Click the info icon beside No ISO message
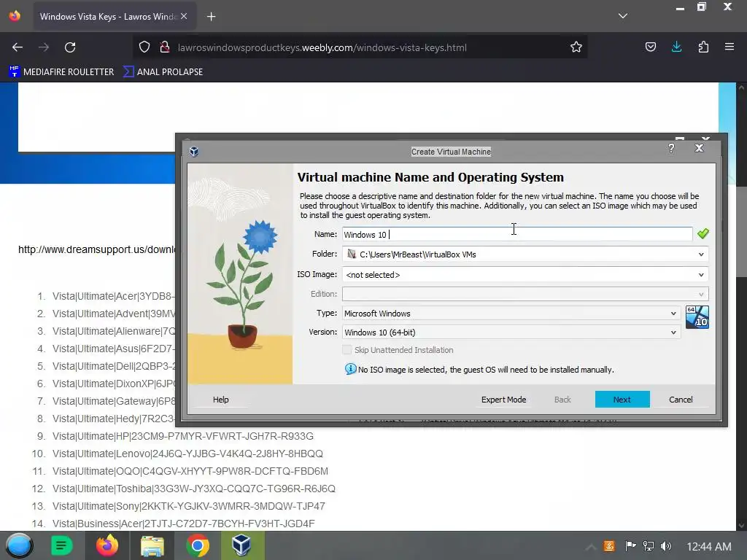This screenshot has height=560, width=747. [x=350, y=369]
